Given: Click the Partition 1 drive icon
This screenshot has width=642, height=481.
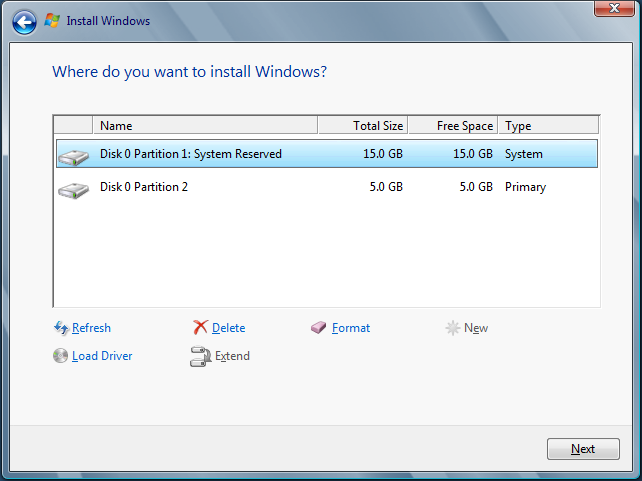Looking at the screenshot, I should (x=73, y=156).
